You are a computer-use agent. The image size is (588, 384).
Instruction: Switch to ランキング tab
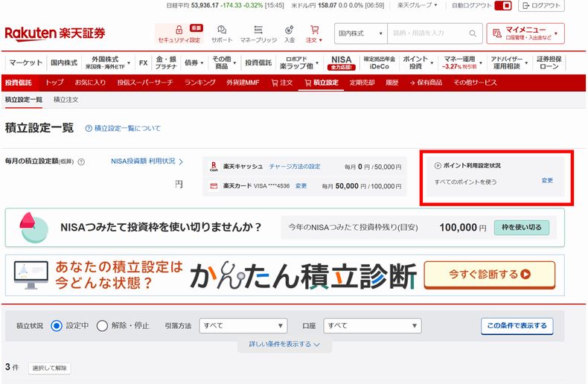200,83
